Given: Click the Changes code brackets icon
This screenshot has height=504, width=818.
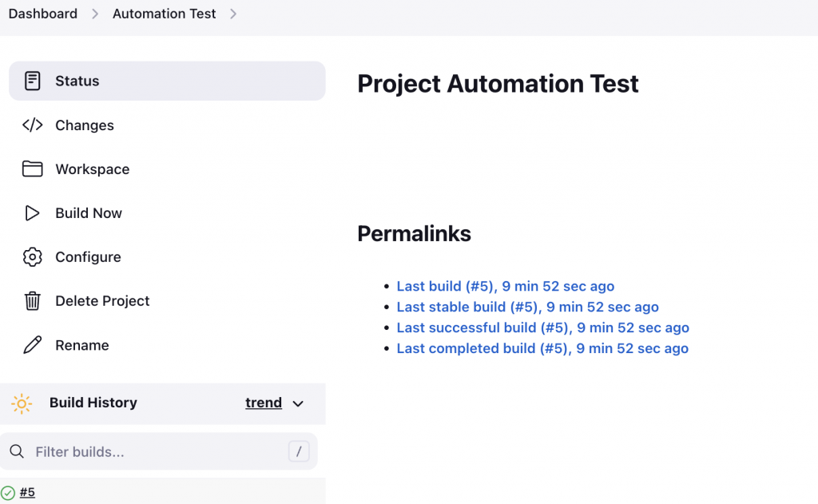Looking at the screenshot, I should 32,125.
